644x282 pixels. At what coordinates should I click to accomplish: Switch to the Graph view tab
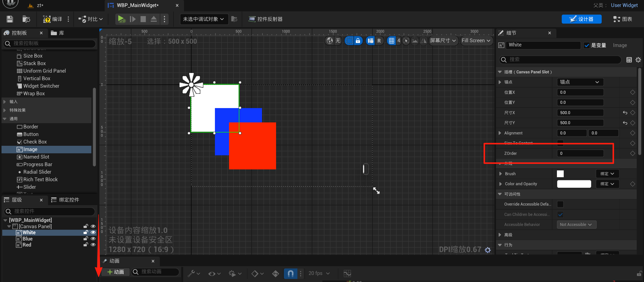coord(623,19)
